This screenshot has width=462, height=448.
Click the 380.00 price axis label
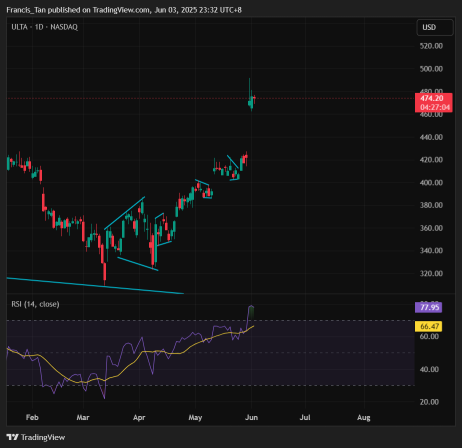point(431,205)
